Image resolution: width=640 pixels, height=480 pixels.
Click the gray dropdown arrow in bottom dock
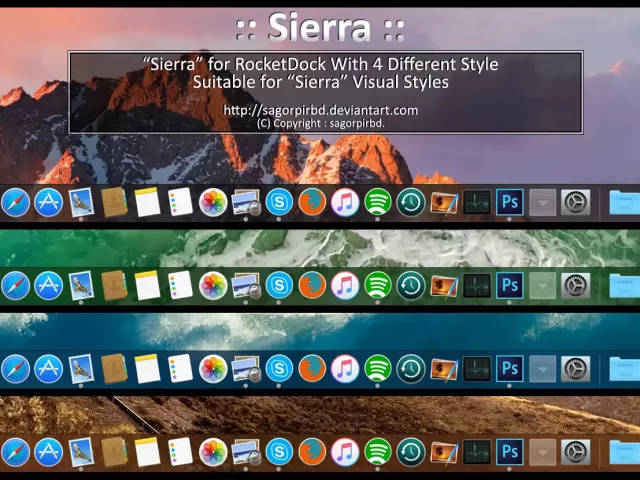[x=542, y=451]
